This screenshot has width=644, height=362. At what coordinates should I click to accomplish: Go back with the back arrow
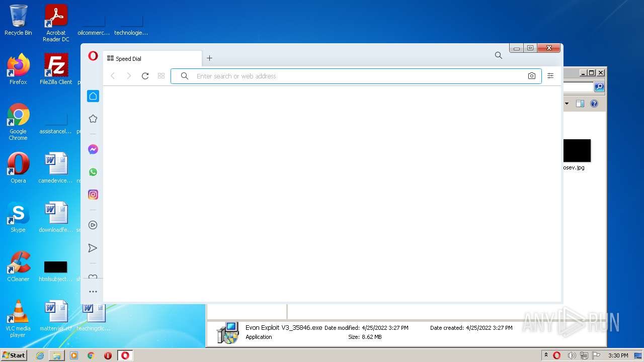click(x=113, y=76)
